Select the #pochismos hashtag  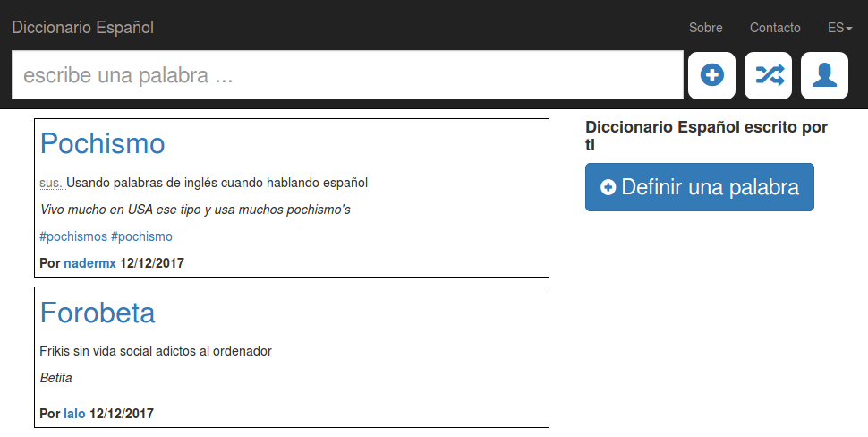click(x=73, y=236)
